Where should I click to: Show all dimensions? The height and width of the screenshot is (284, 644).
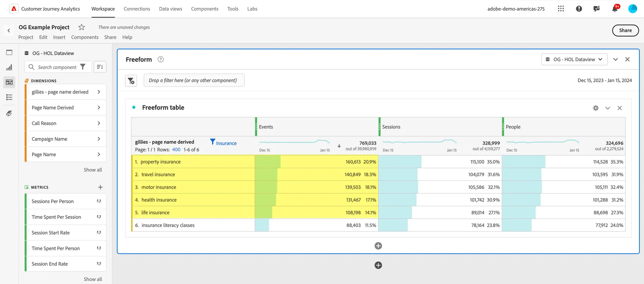(x=93, y=170)
